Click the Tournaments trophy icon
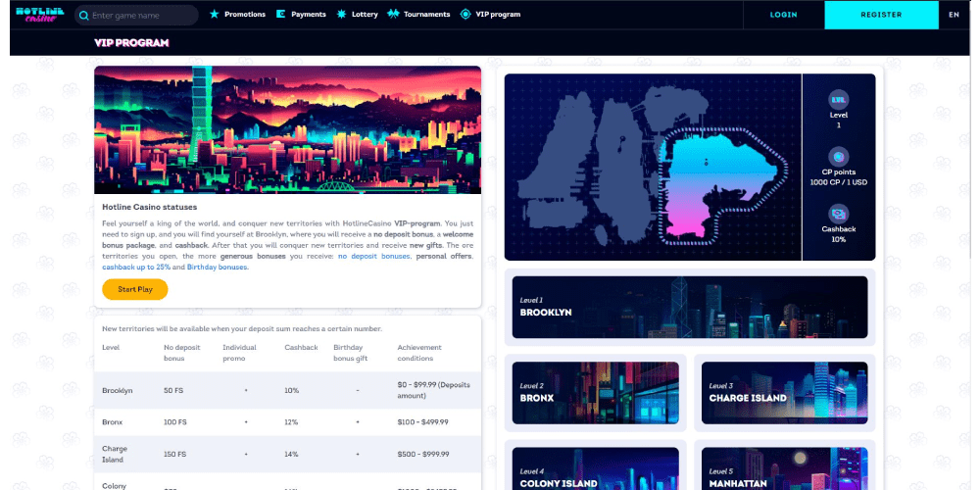This screenshot has height=490, width=980. click(393, 15)
